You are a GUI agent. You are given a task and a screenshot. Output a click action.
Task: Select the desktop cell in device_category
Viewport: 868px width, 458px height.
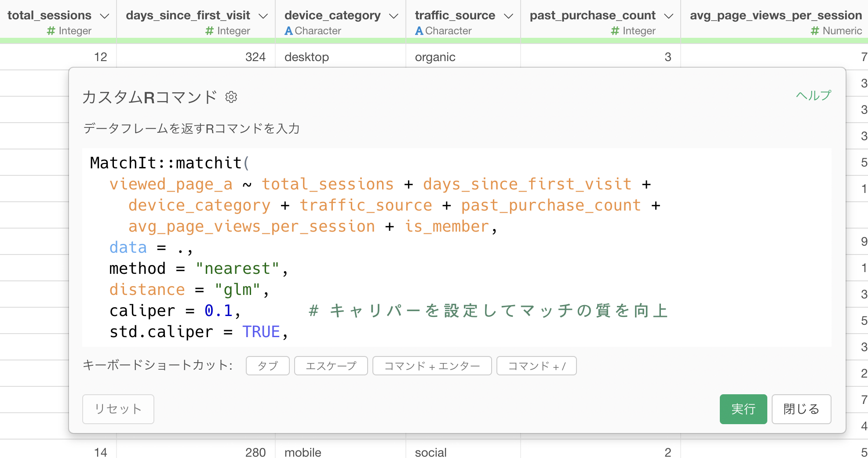coord(306,57)
